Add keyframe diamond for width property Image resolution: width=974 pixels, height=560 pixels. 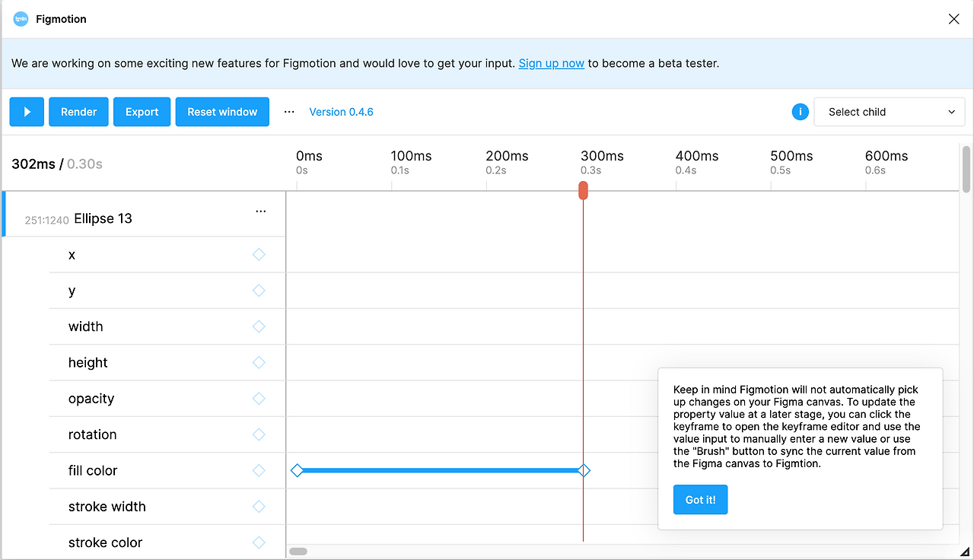click(259, 326)
